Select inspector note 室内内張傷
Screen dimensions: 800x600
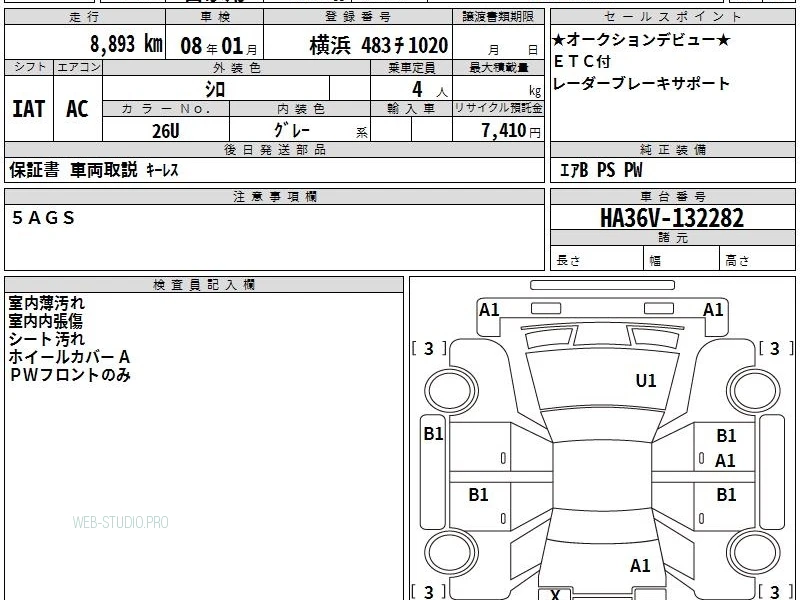click(x=45, y=321)
